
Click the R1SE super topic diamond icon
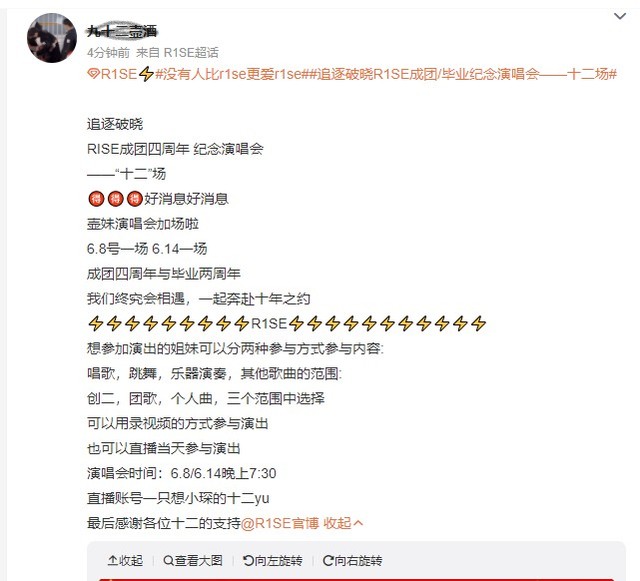tap(93, 74)
